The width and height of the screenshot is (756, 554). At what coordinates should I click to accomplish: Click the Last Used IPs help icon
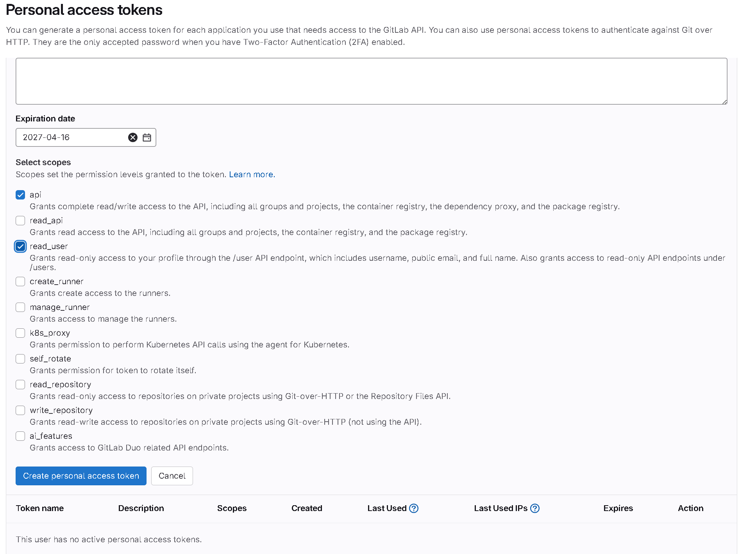[535, 508]
